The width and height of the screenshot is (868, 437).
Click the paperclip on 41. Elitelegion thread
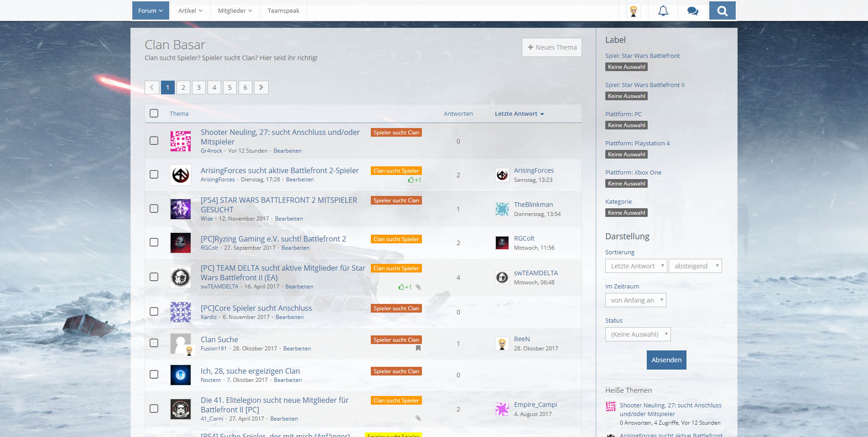point(418,418)
